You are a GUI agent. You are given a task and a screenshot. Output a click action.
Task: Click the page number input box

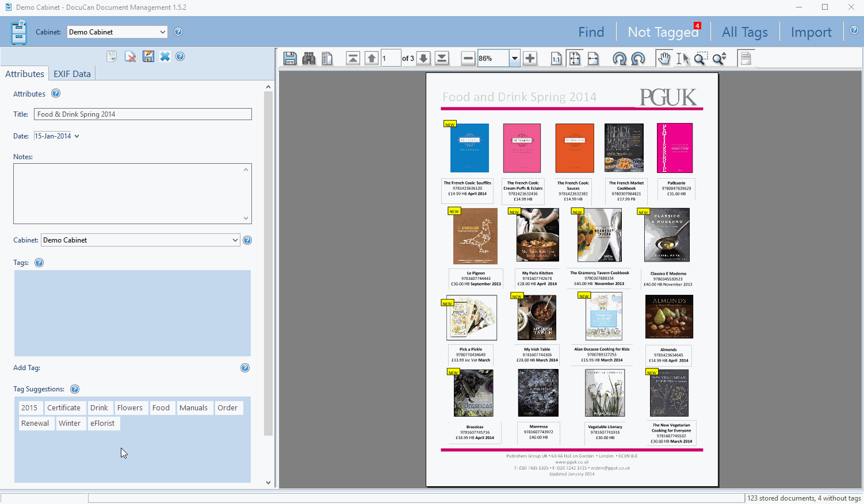pos(391,58)
